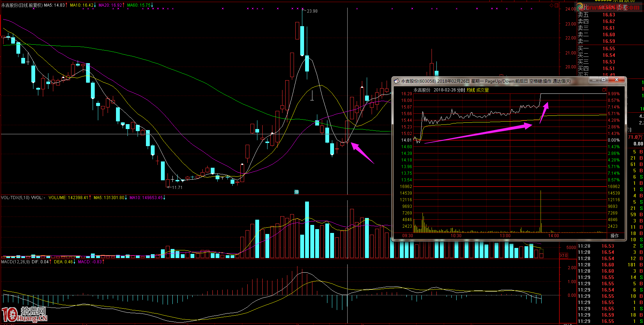This screenshot has height=325, width=644.
Task: Click the 11.71 low price label
Action: pos(177,188)
